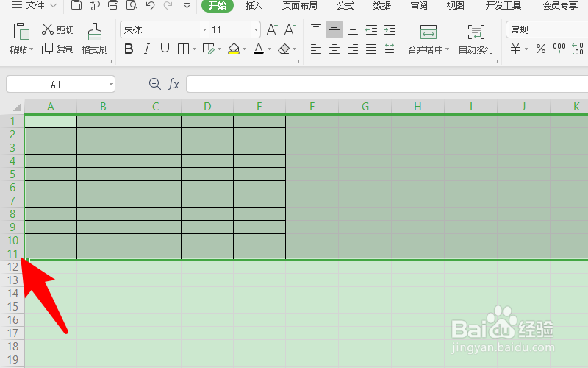Click the fill color bucket icon
Screen dimensions: 588x368
click(x=234, y=49)
